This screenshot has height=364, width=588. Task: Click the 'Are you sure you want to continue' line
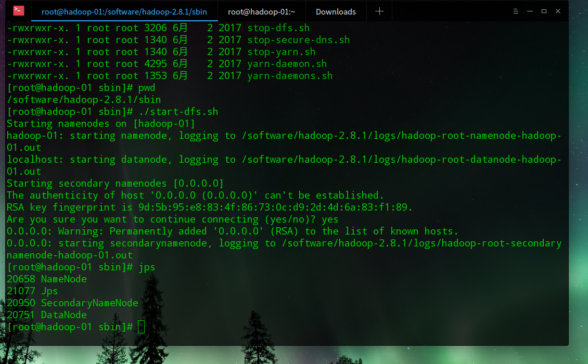point(173,219)
